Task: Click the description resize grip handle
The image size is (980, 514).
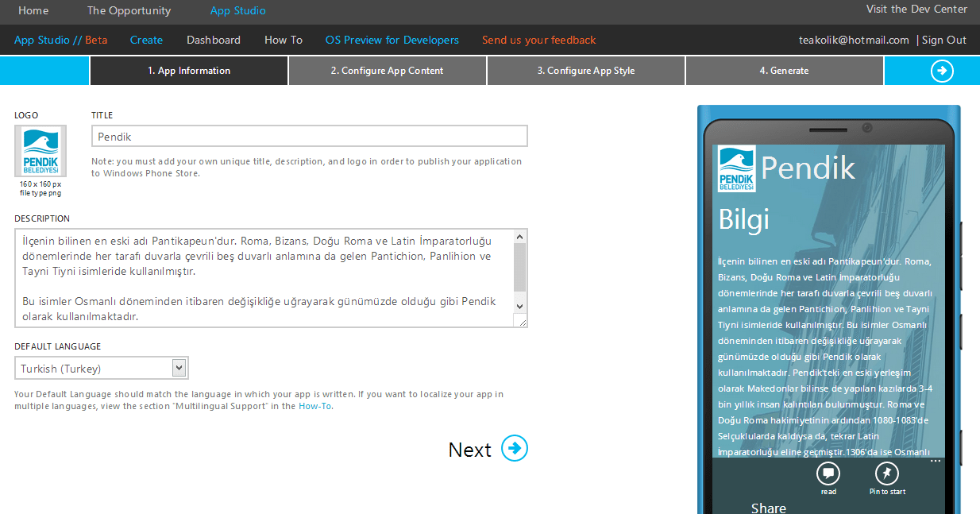Action: click(520, 320)
